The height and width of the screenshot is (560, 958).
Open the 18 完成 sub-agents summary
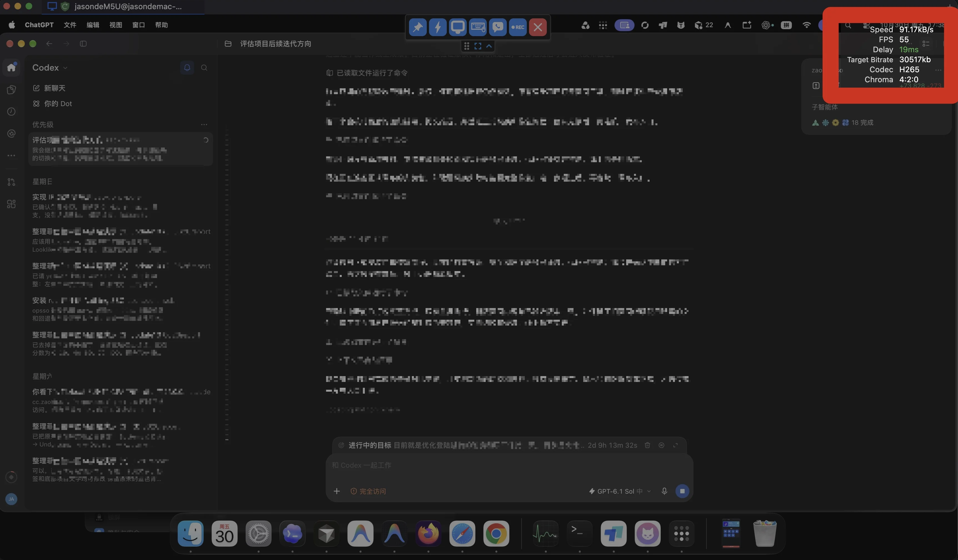(x=843, y=123)
